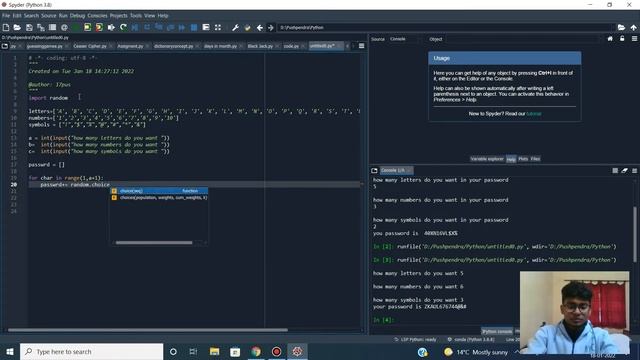Click the Step into debug icon
The image size is (640, 360).
[x=159, y=27]
